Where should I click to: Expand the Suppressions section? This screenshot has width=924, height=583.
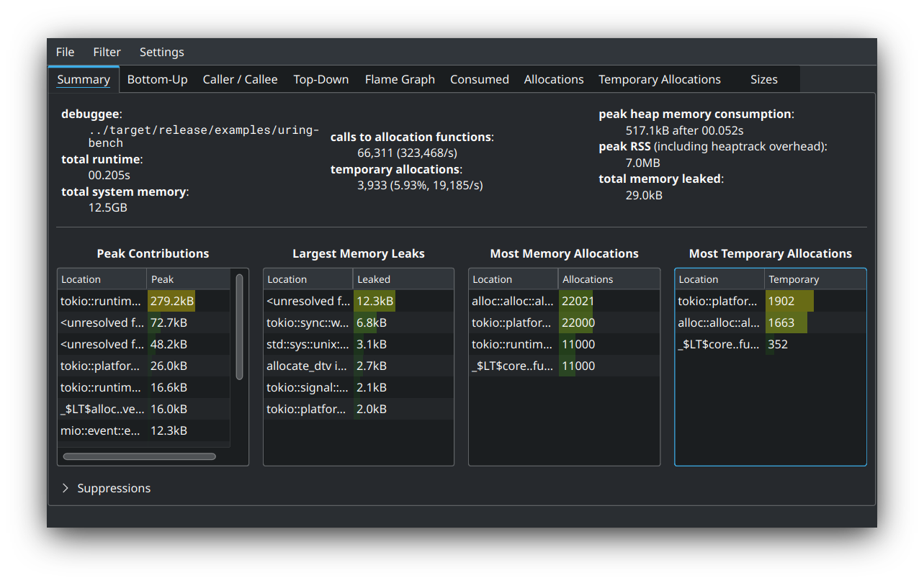coord(106,488)
